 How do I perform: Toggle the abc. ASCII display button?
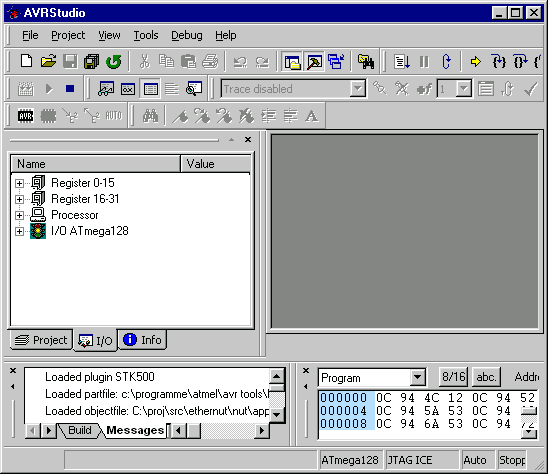pos(486,377)
